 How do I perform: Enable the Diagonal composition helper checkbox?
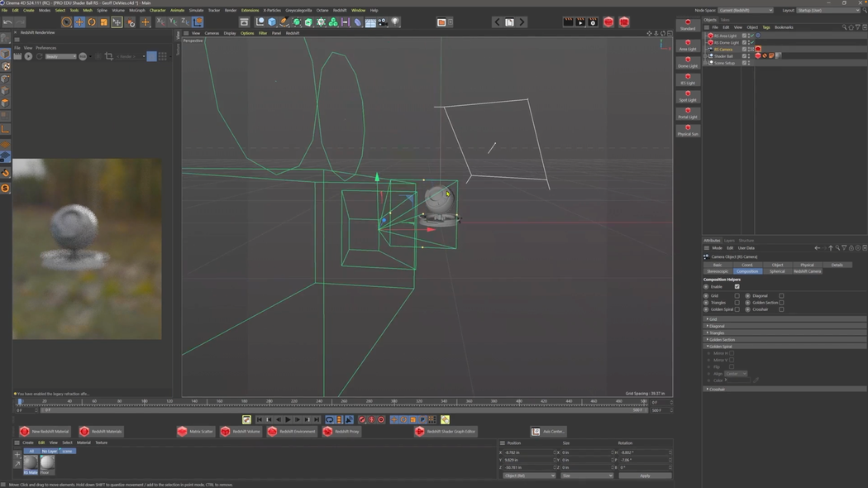click(x=781, y=296)
